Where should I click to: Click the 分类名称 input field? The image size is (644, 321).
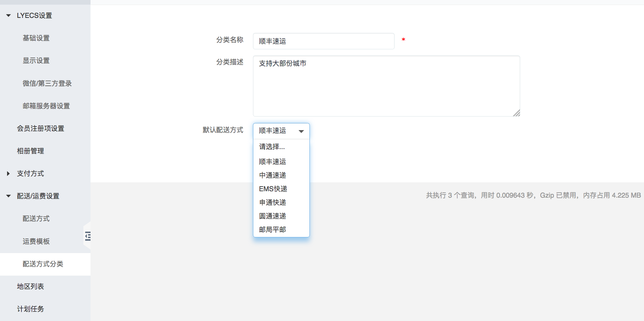[324, 41]
